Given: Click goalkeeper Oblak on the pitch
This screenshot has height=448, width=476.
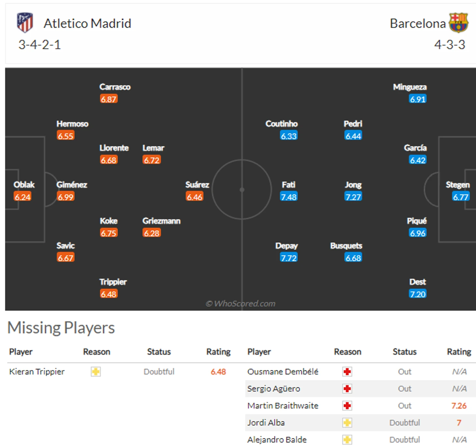Looking at the screenshot, I should [24, 185].
